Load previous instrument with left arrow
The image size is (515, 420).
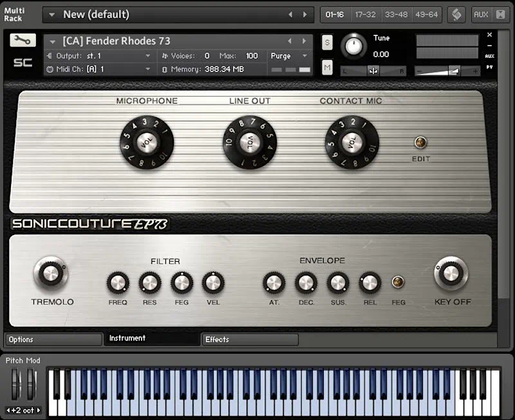[289, 41]
